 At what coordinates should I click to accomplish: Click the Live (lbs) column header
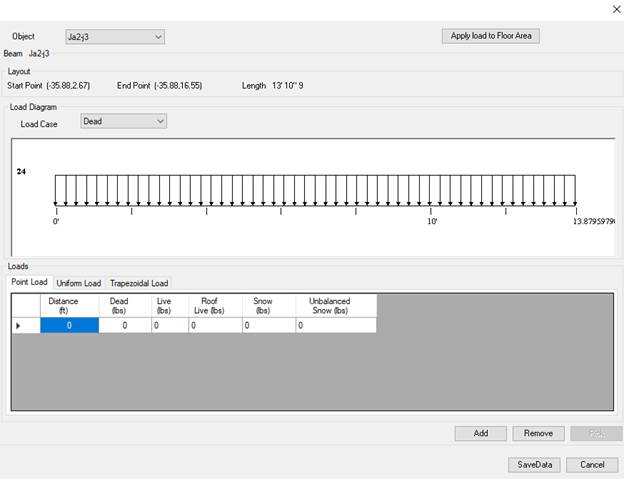[x=170, y=306]
